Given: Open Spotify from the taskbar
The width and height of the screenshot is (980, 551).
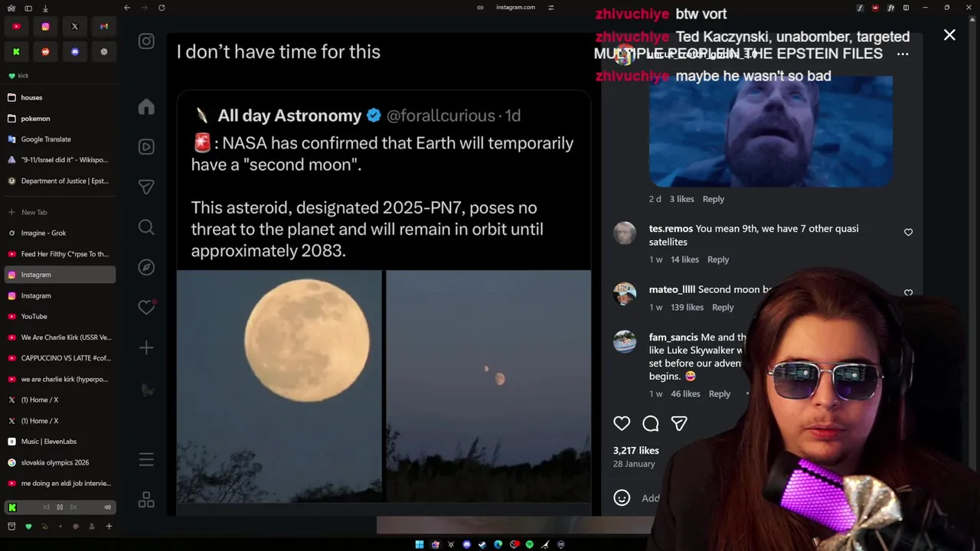Looking at the screenshot, I should click(529, 544).
